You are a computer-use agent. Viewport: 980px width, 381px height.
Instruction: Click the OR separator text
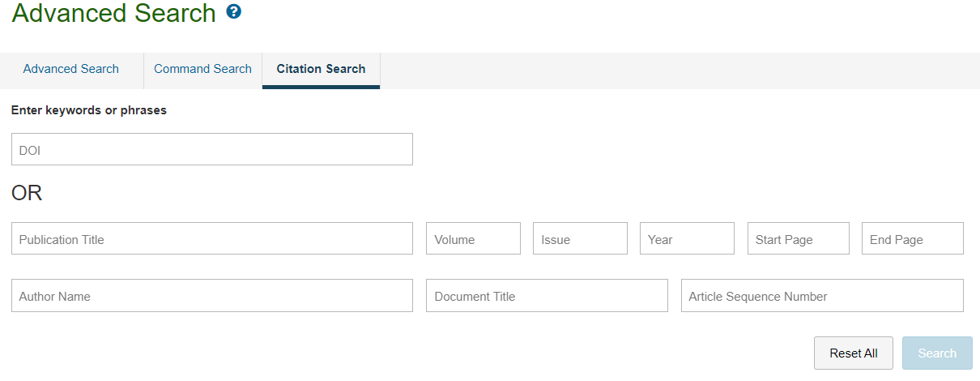click(27, 194)
